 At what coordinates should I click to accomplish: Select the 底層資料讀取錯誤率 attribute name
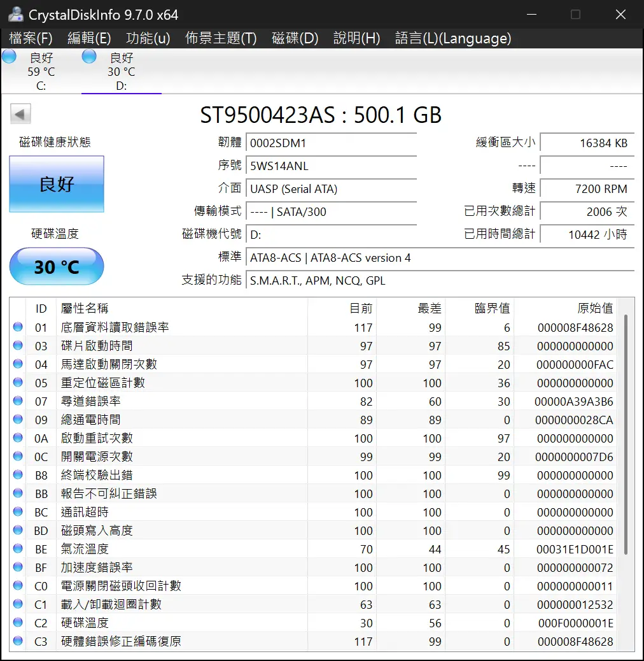tap(115, 327)
